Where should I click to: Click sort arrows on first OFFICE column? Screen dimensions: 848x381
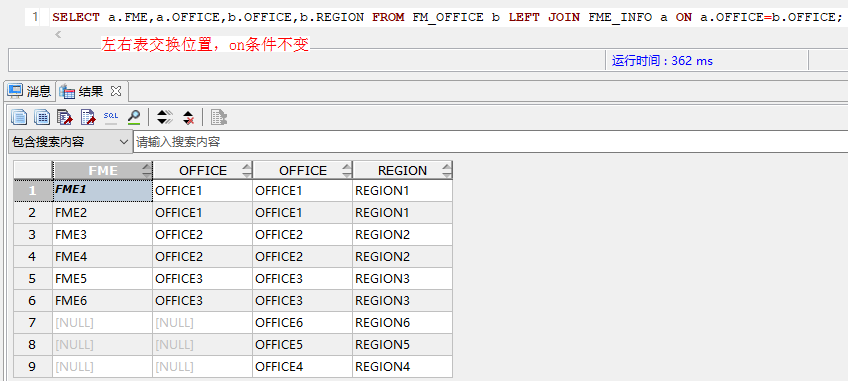pyautogui.click(x=247, y=170)
